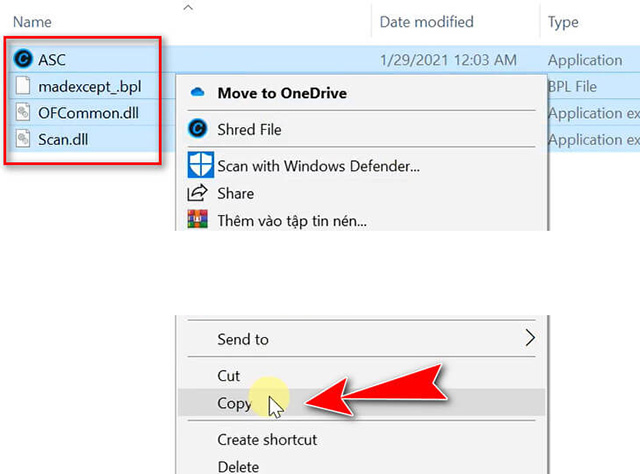Click the Shred File app icon
The height and width of the screenshot is (474, 640).
[198, 129]
